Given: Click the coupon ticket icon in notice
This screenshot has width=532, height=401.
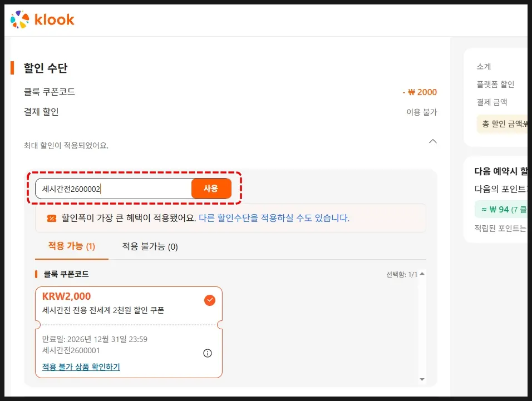Looking at the screenshot, I should click(52, 218).
